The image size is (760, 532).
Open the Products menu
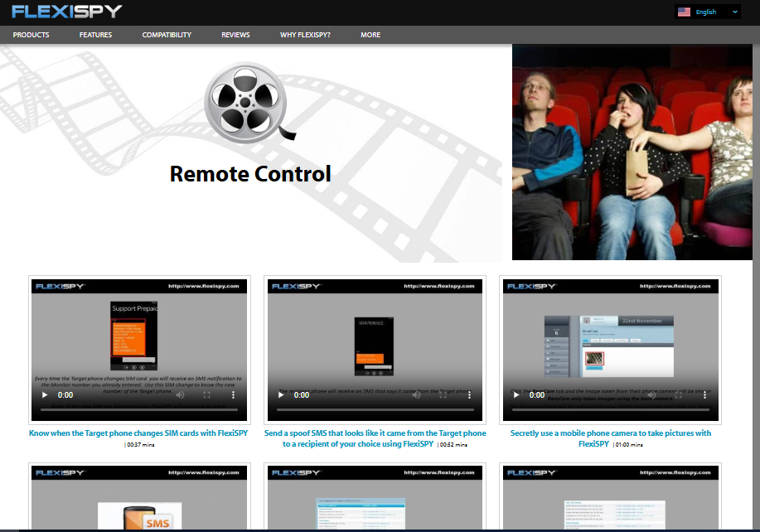pyautogui.click(x=31, y=35)
